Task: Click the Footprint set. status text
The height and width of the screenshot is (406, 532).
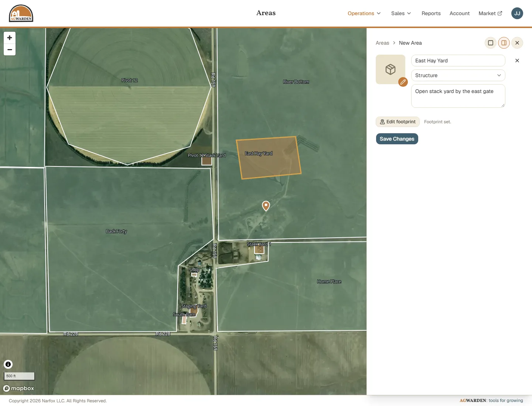Action: click(437, 122)
